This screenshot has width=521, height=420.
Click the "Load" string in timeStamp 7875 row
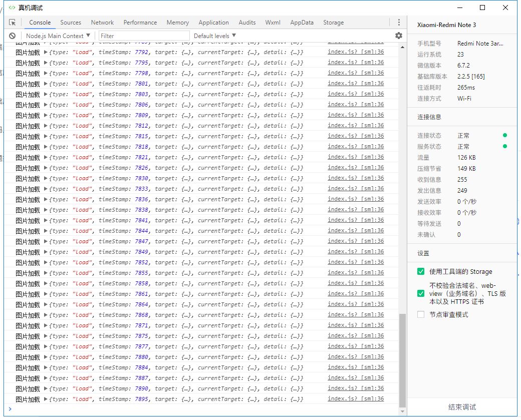click(82, 336)
